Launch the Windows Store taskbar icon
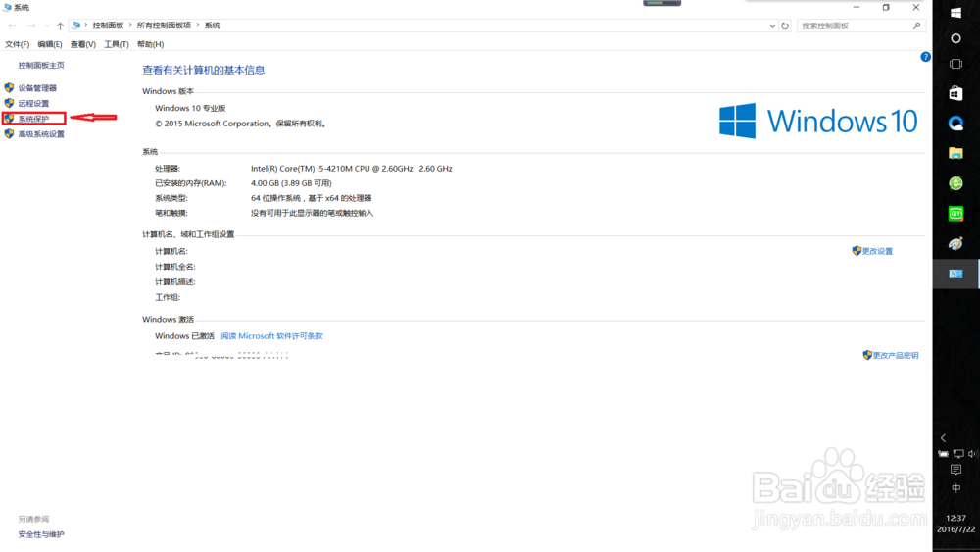This screenshot has height=552, width=980. (x=955, y=93)
